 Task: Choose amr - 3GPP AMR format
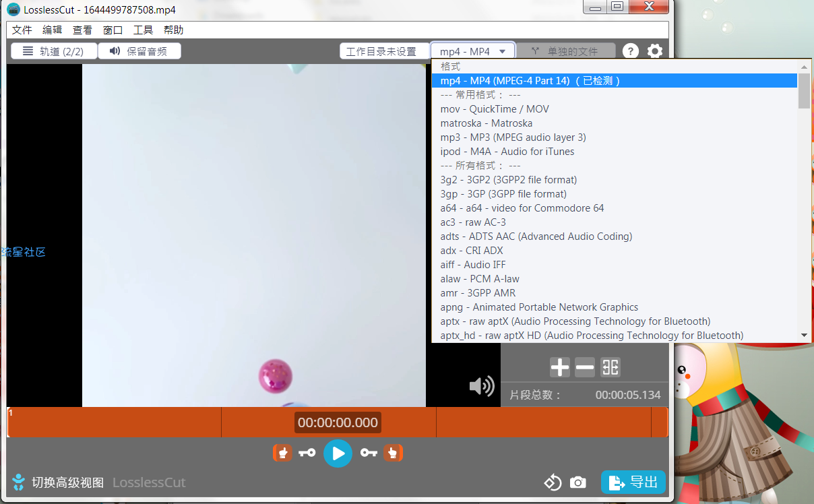click(x=615, y=293)
